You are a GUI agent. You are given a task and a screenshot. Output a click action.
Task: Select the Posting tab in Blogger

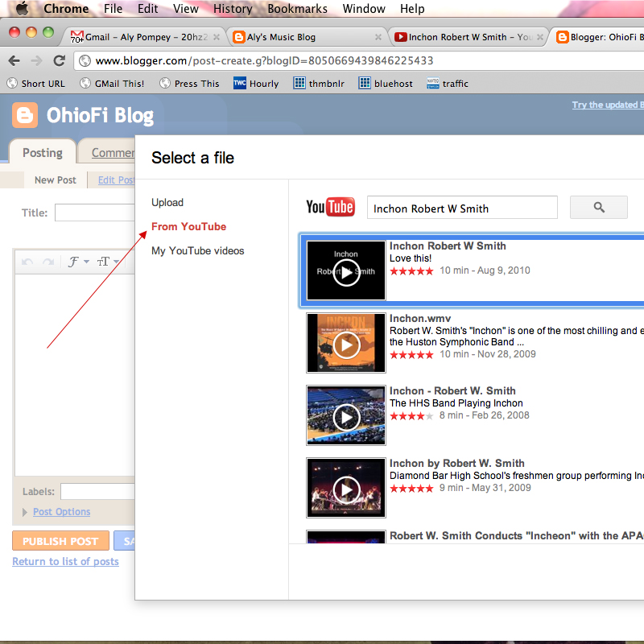pos(43,153)
